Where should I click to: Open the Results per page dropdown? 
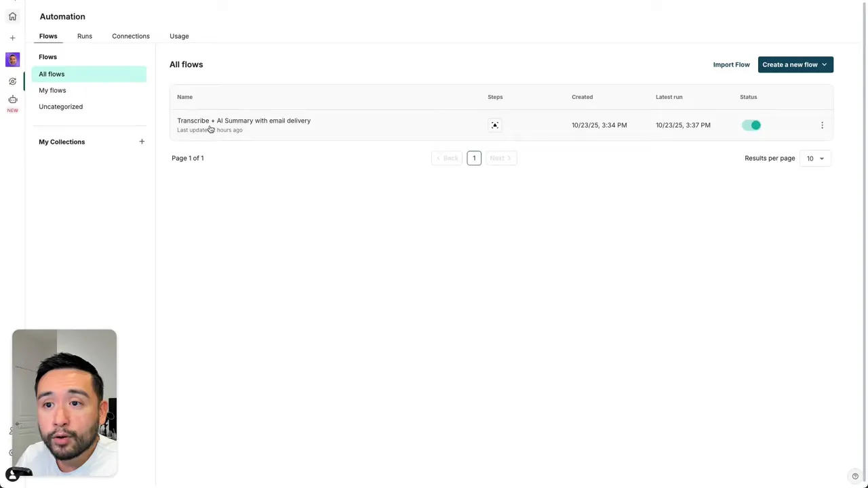[x=815, y=158]
